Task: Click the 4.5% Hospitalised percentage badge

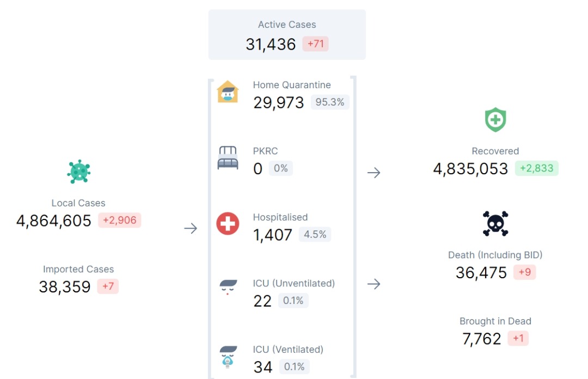Action: click(x=315, y=235)
